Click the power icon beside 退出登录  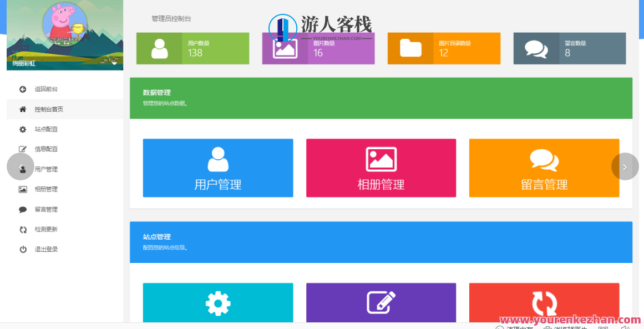[x=23, y=249]
